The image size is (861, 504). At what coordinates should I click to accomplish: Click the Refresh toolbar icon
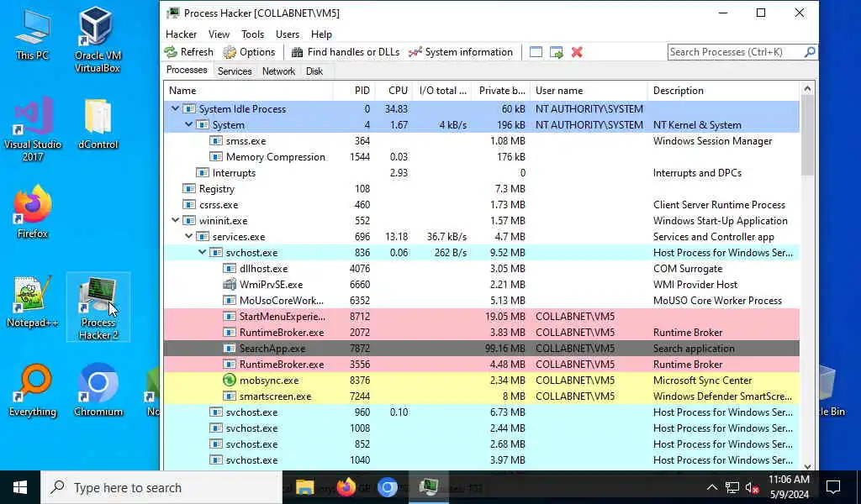[171, 52]
